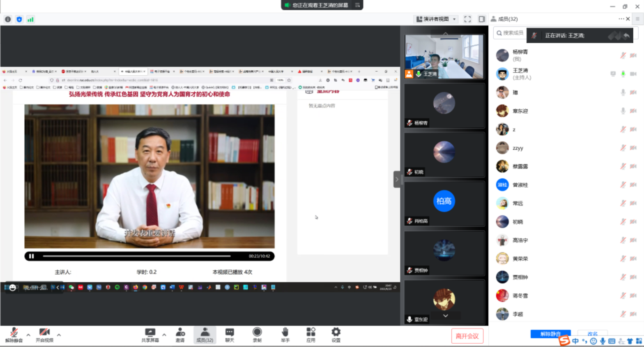Turn on camera with 开启视频
The width and height of the screenshot is (644, 347).
[x=44, y=335]
